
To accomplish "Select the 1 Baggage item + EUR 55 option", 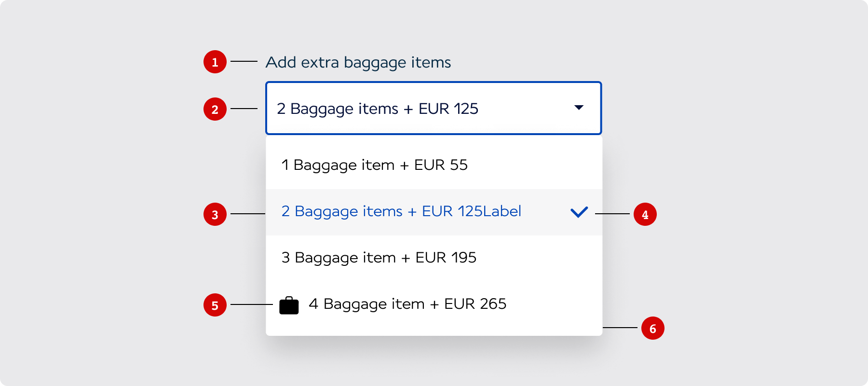I will pos(374,165).
